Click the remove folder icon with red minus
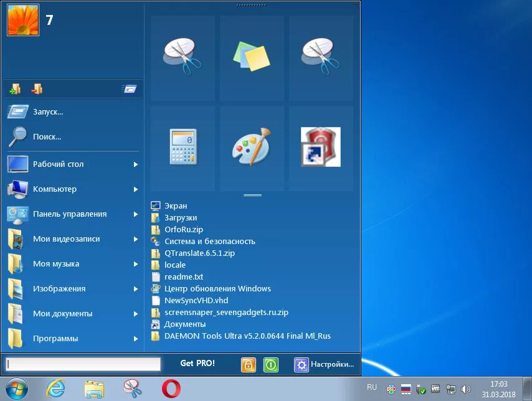Viewport: 532px width, 401px height. coord(36,89)
